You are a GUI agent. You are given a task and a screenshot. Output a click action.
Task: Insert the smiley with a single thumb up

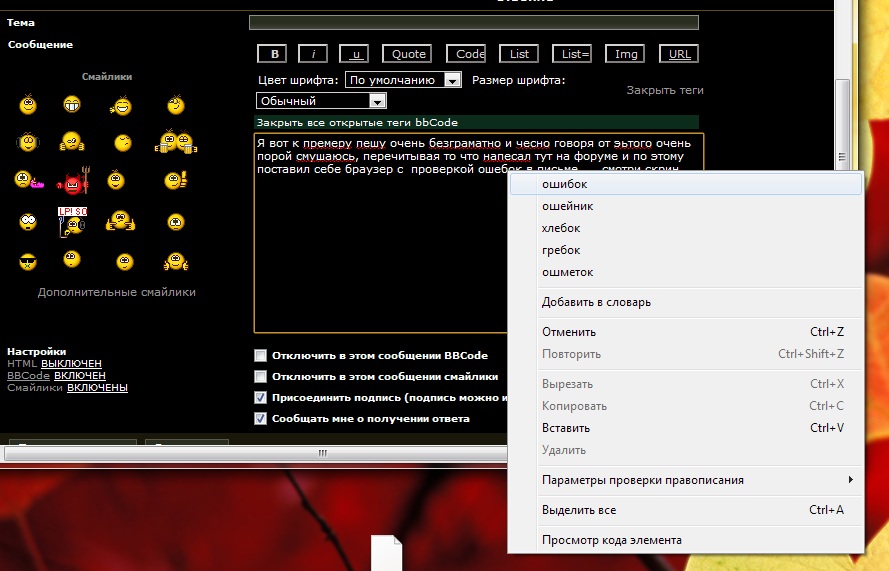(175, 181)
